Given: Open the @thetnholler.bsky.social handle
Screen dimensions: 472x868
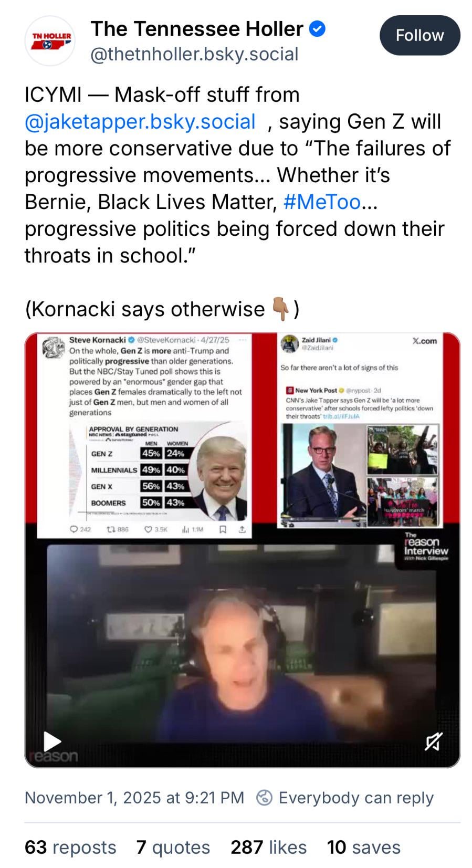Looking at the screenshot, I should pyautogui.click(x=194, y=54).
